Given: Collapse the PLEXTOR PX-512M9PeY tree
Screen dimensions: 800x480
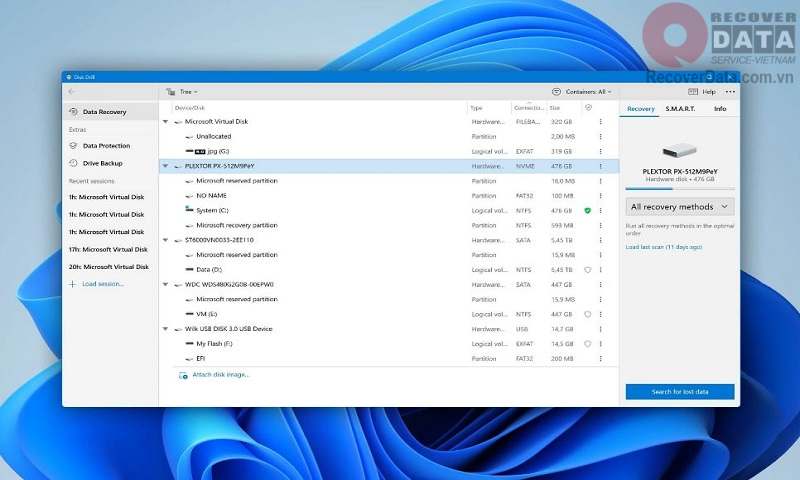Looking at the screenshot, I should tap(165, 166).
